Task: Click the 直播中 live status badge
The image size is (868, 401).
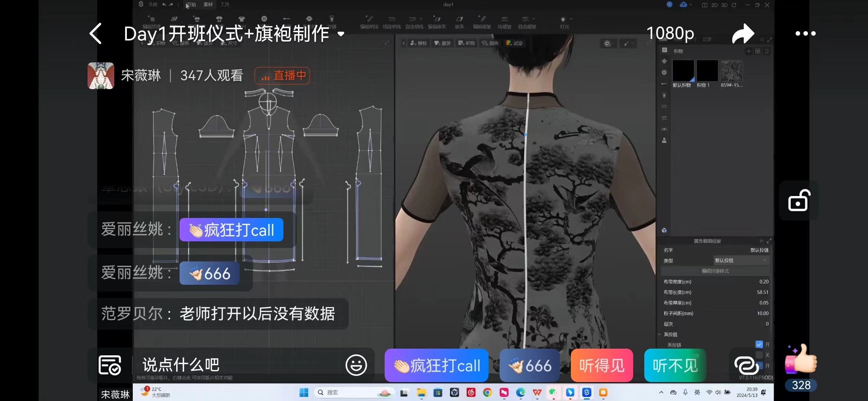Action: (282, 76)
